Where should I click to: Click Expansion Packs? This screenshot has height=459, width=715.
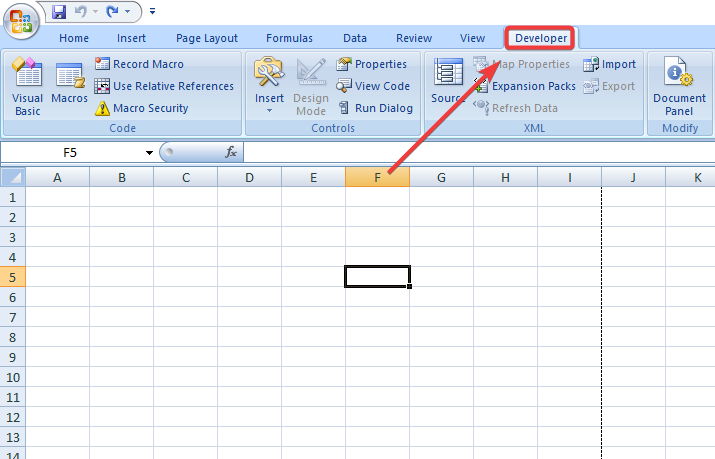pos(524,86)
